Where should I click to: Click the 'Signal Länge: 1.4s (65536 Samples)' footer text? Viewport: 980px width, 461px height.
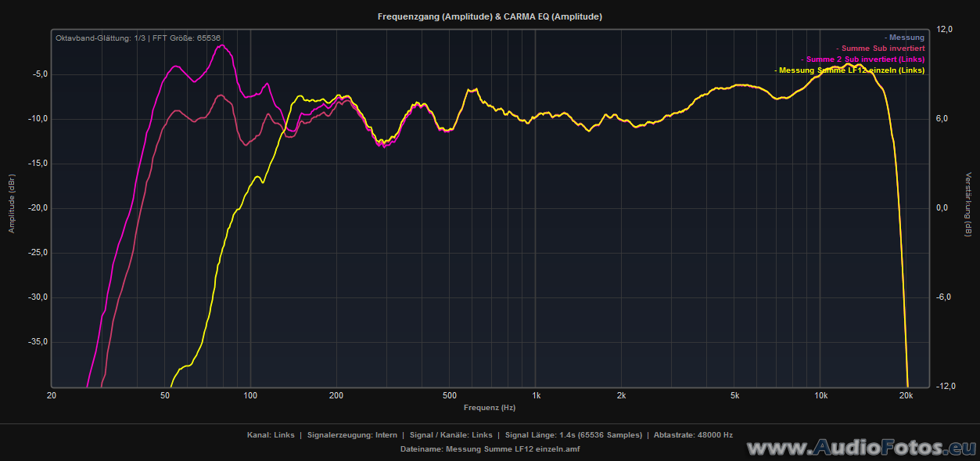click(x=573, y=435)
